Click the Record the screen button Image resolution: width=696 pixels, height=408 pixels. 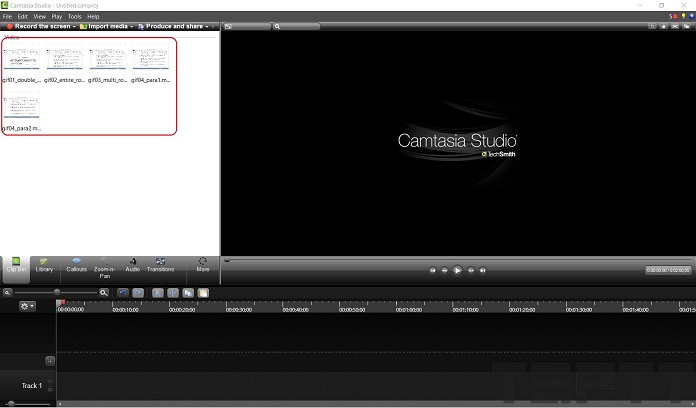point(39,26)
